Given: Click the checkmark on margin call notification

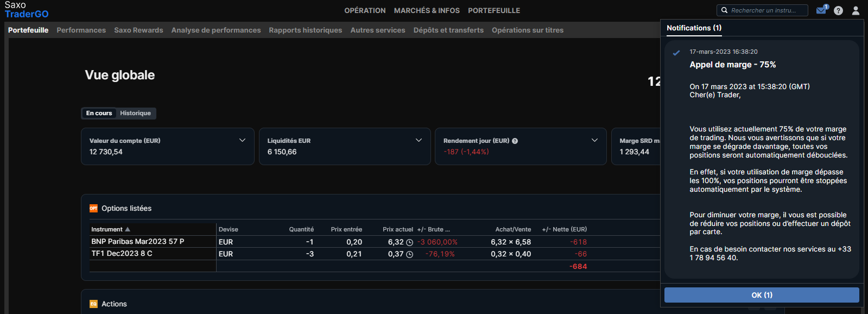Looking at the screenshot, I should pyautogui.click(x=676, y=53).
